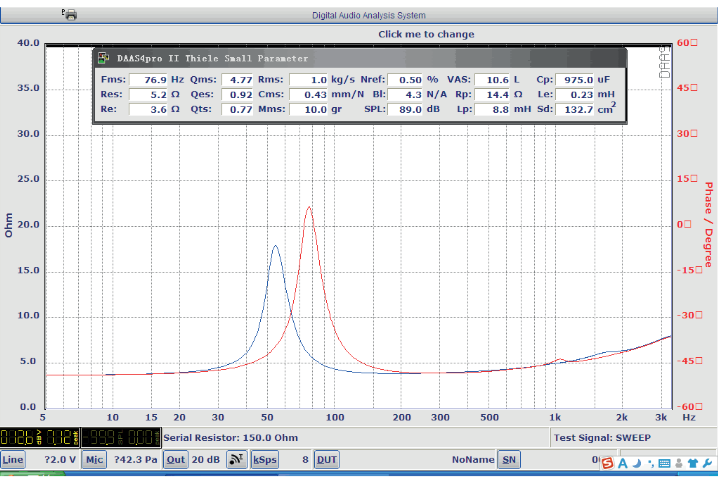Click the peak of the red impedance curve
The width and height of the screenshot is (722, 482).
click(309, 207)
